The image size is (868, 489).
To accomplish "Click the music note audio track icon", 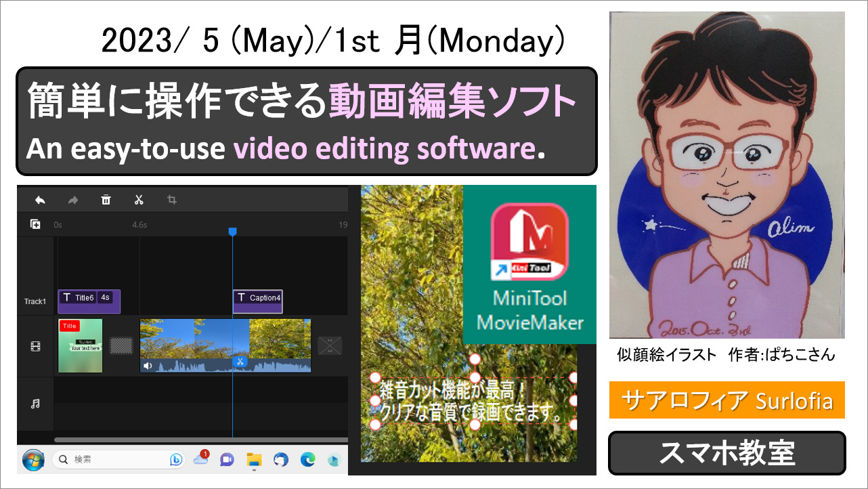I will (x=35, y=404).
